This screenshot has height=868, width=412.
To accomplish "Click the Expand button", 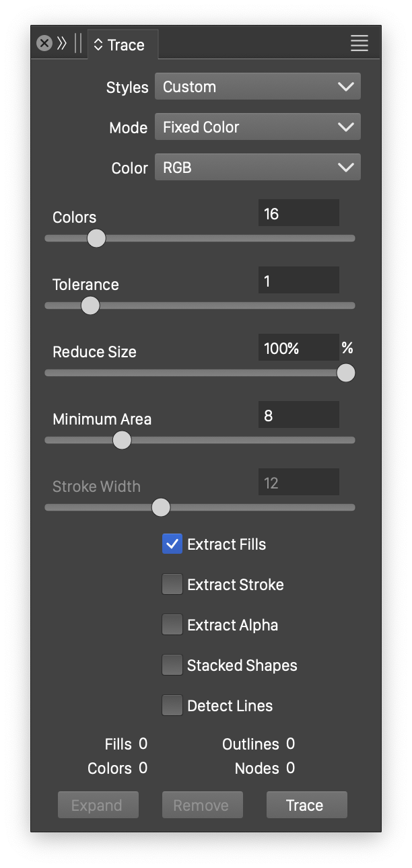I will [x=98, y=805].
